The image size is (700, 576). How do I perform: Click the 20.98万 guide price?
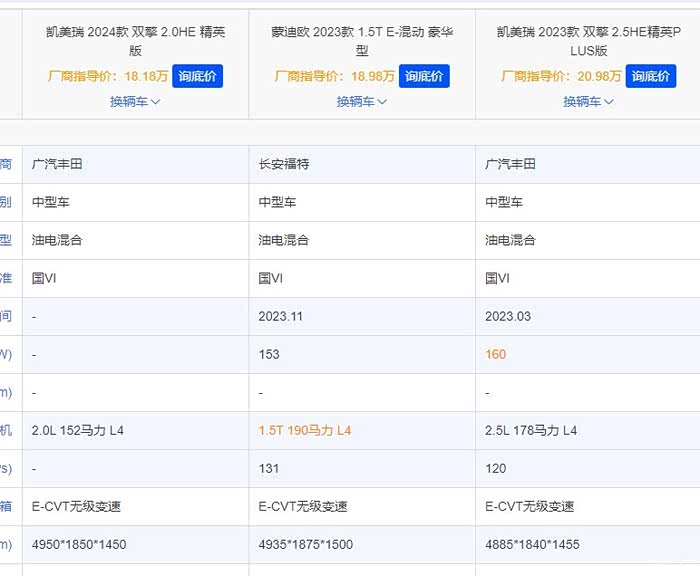coord(600,76)
